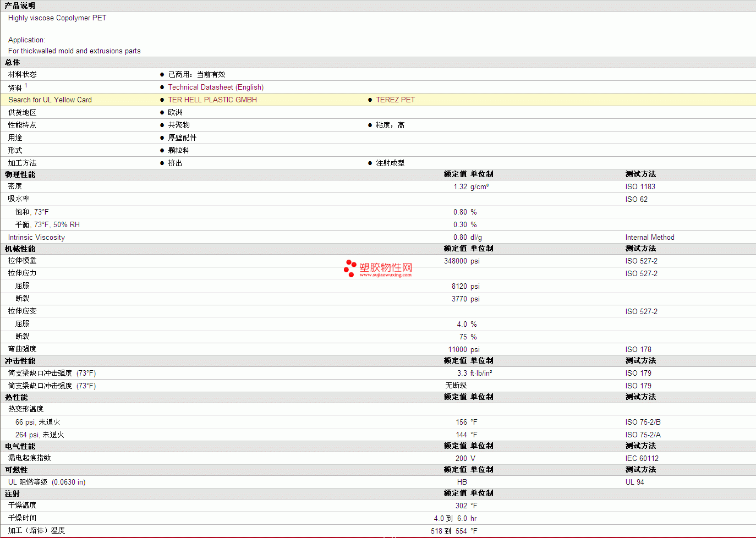Click the red dots watermark logo

click(x=350, y=268)
